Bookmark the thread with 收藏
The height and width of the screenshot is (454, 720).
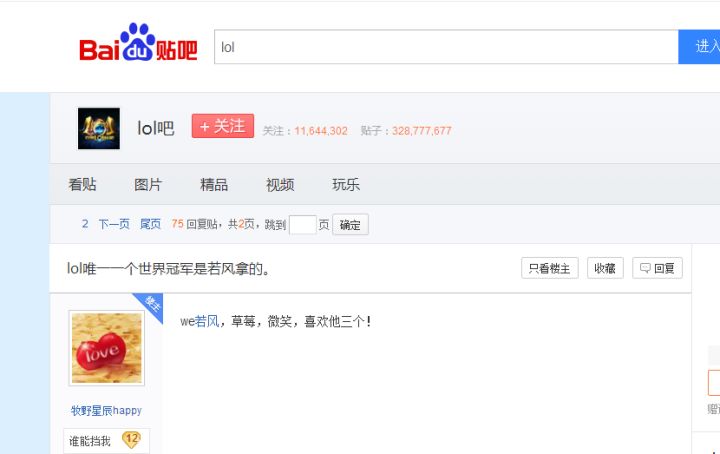[x=605, y=268]
